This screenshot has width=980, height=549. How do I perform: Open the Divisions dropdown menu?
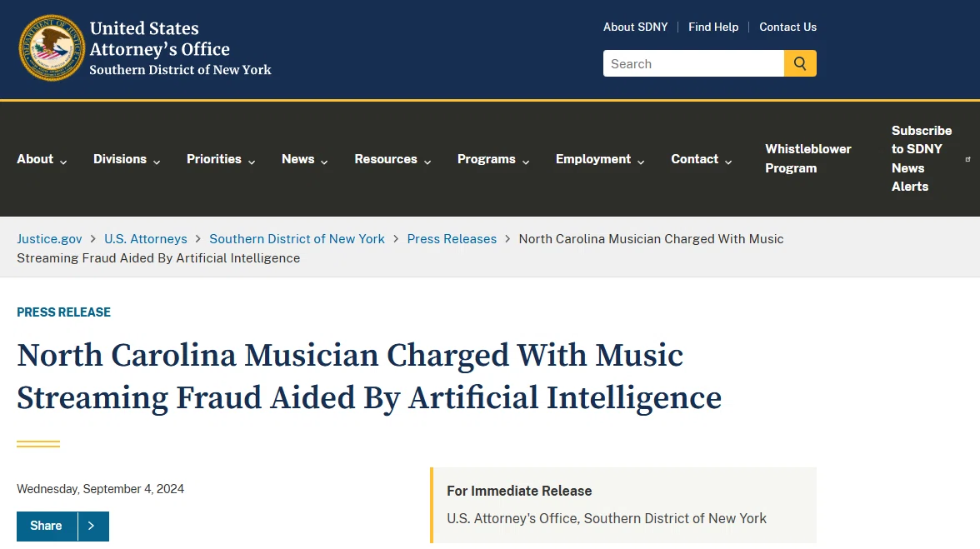pos(127,159)
